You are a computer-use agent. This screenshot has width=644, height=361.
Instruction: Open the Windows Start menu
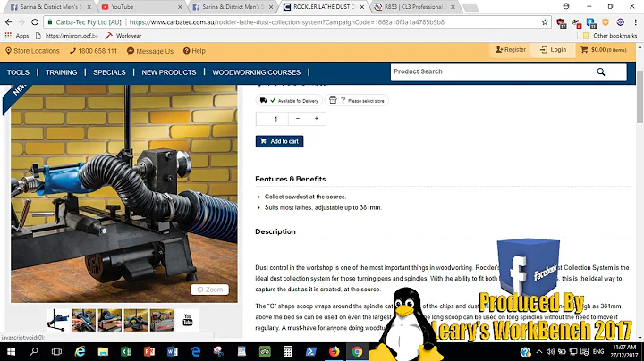11,351
